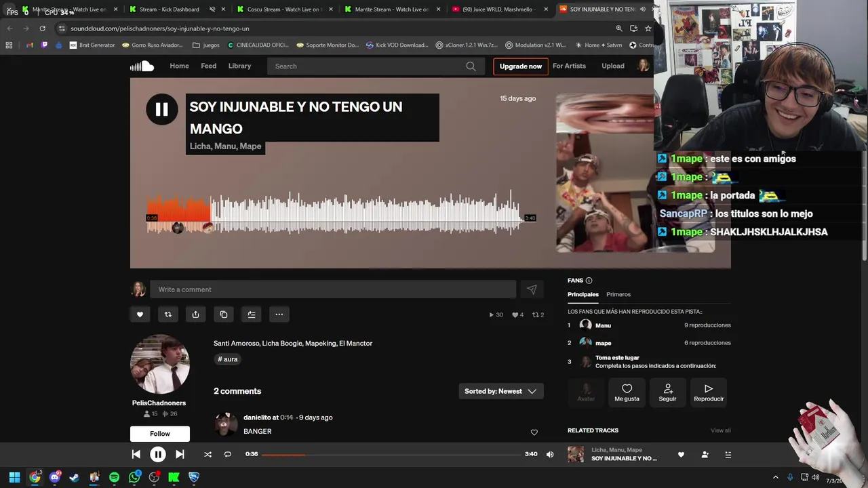The width and height of the screenshot is (868, 488).
Task: Open the Brat Generator bookmark
Action: (92, 45)
